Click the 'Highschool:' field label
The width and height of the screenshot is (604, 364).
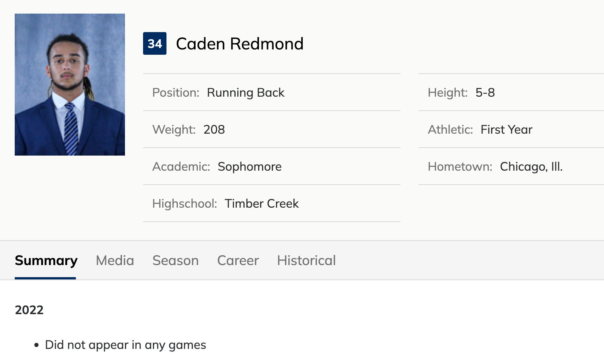click(185, 204)
